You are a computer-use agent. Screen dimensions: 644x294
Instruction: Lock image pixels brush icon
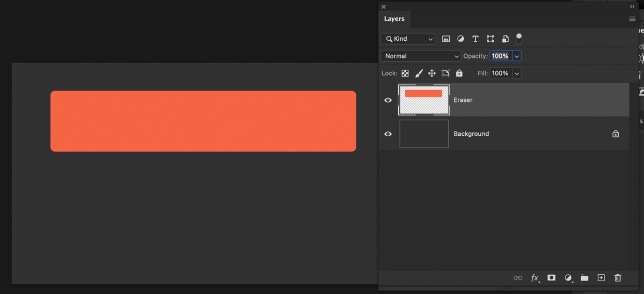click(419, 73)
